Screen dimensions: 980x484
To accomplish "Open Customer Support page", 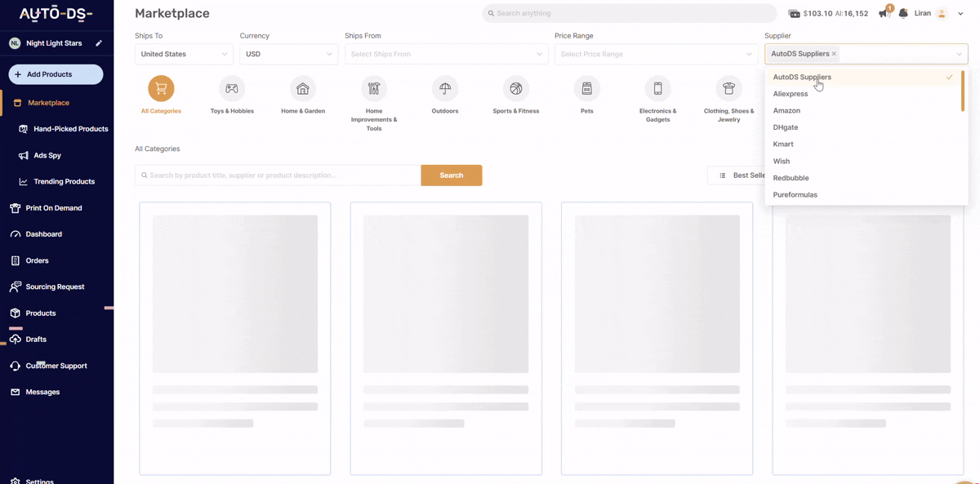I will point(56,366).
